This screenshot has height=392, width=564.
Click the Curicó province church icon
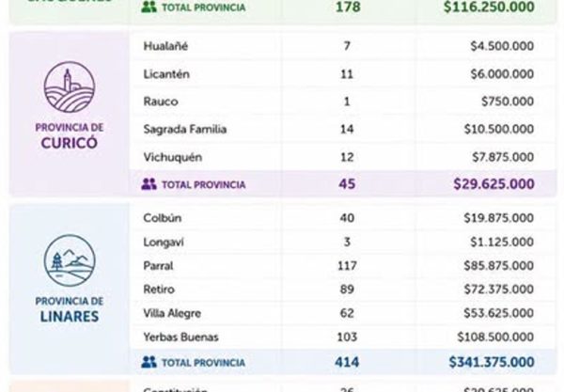point(70,87)
